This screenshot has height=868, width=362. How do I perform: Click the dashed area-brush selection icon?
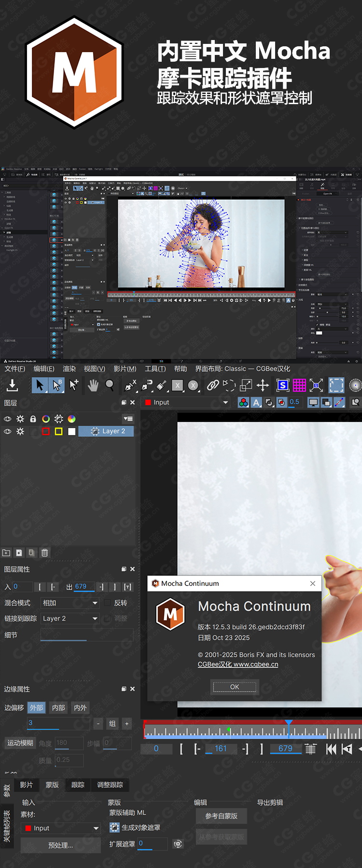click(x=336, y=385)
